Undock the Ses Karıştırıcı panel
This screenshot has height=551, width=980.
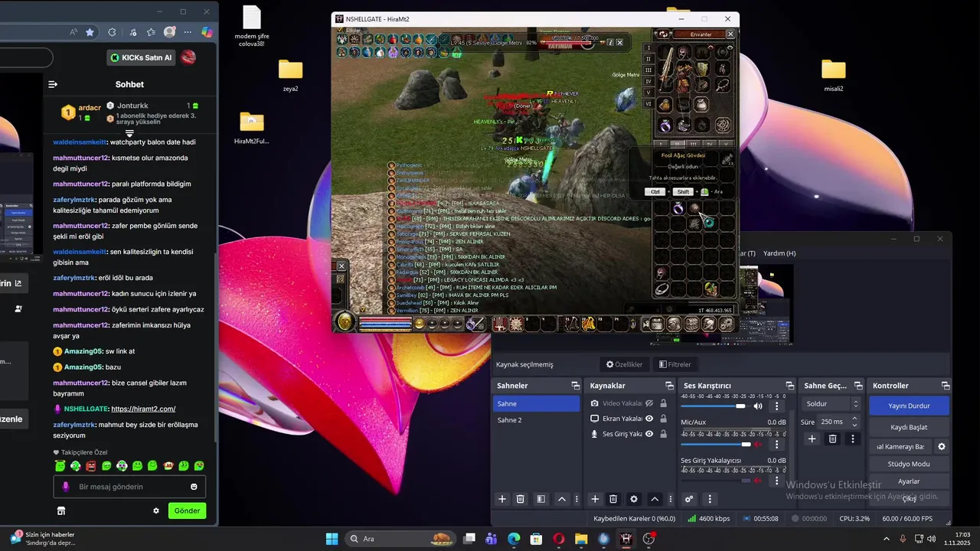pos(789,386)
